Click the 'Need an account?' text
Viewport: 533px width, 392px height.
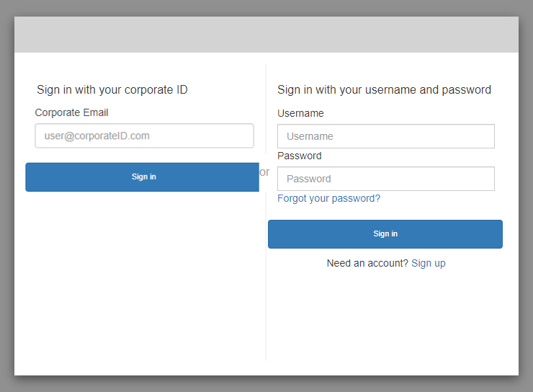(x=367, y=263)
